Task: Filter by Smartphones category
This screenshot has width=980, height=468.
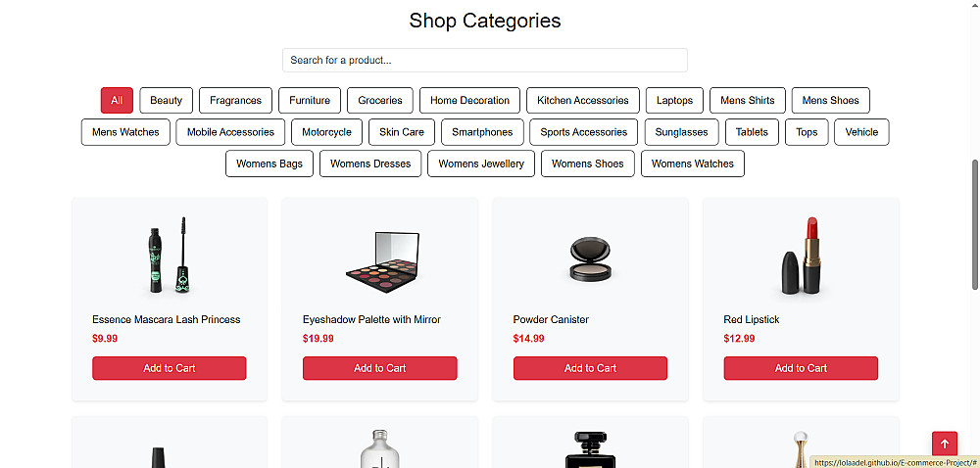Action: (482, 132)
